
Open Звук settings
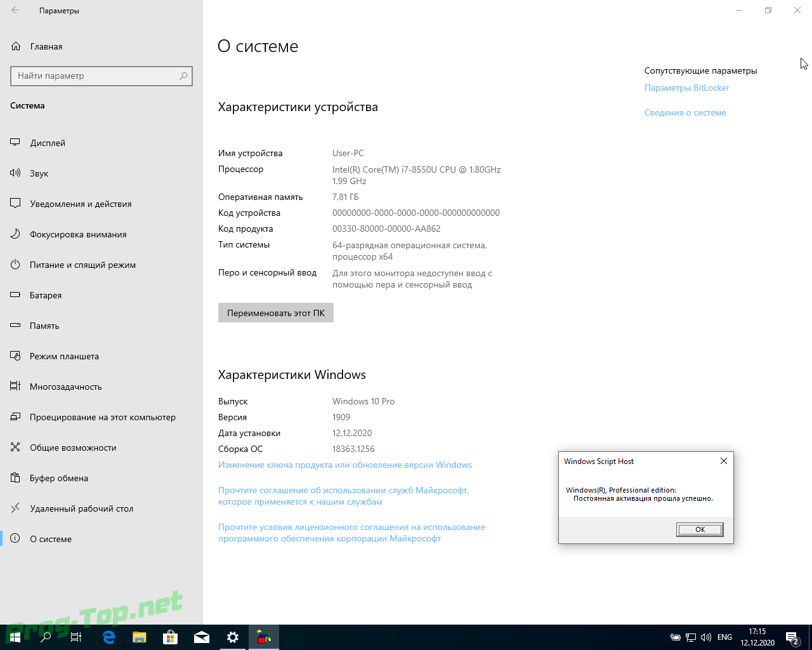tap(101, 173)
